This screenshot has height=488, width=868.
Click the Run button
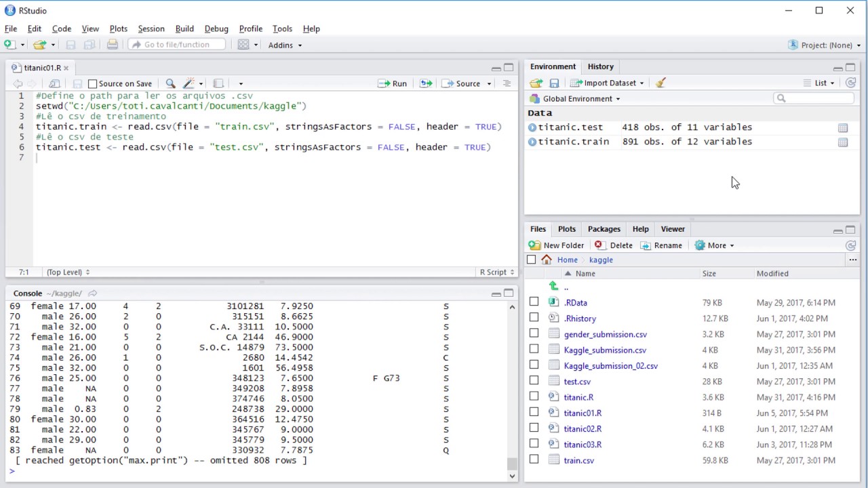pos(393,83)
